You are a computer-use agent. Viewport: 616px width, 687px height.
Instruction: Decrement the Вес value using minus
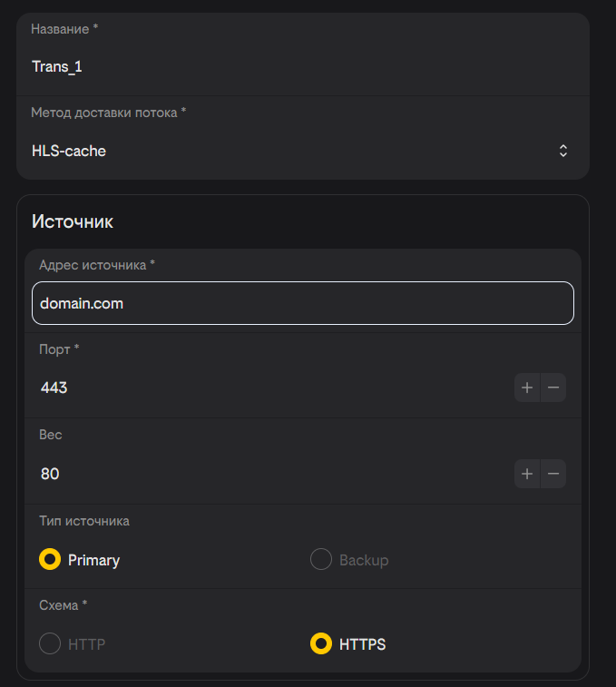(553, 474)
